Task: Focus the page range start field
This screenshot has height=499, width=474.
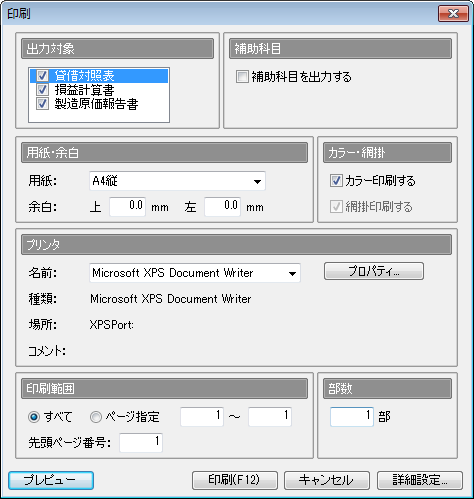Action: (x=202, y=416)
